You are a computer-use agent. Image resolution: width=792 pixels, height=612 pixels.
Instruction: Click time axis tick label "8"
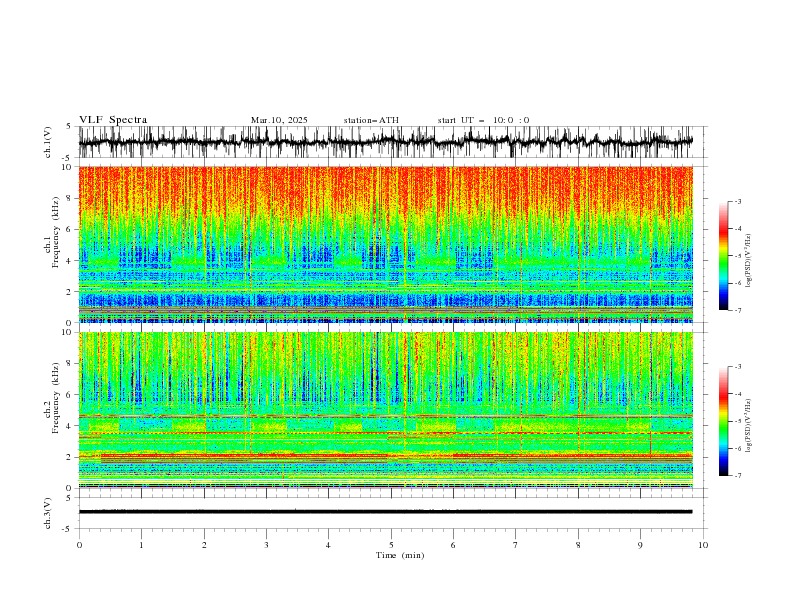pyautogui.click(x=578, y=545)
